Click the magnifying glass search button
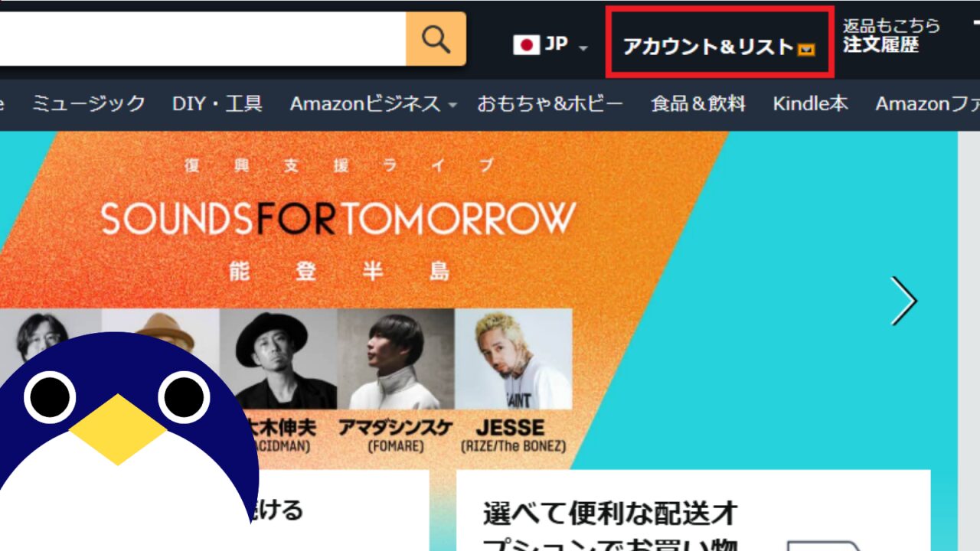Screen dimensions: 980x551 click(436, 38)
